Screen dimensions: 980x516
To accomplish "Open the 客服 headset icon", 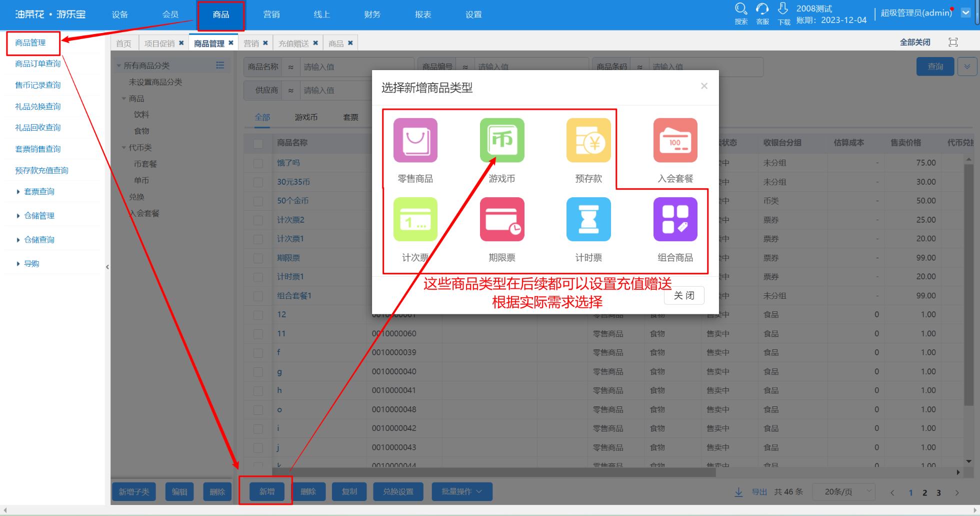I will coord(762,9).
